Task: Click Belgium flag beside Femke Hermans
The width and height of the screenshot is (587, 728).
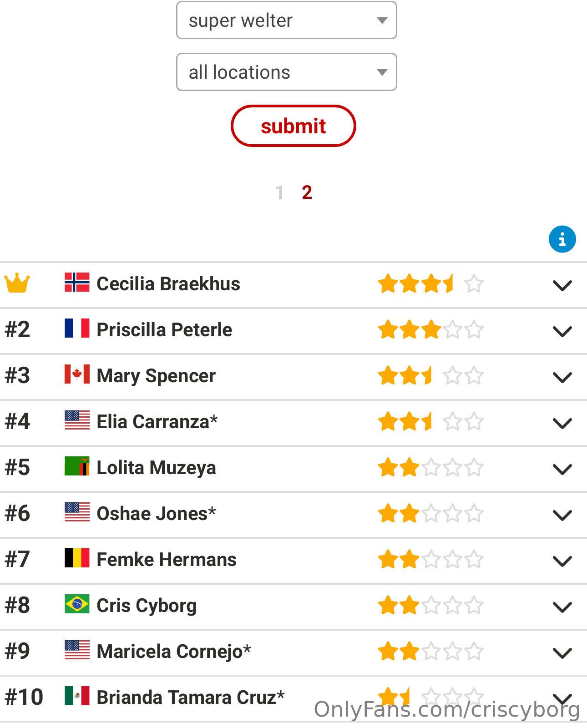Action: pos(77,558)
